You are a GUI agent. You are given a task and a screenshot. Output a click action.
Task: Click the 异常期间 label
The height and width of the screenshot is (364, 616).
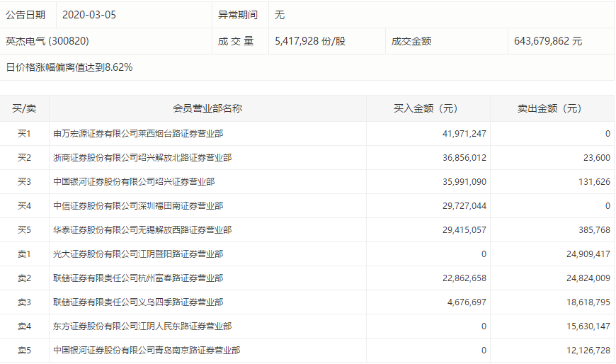[238, 15]
